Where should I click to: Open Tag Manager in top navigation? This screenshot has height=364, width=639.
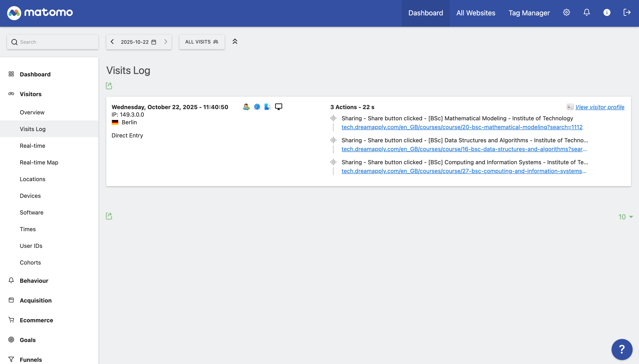[529, 13]
